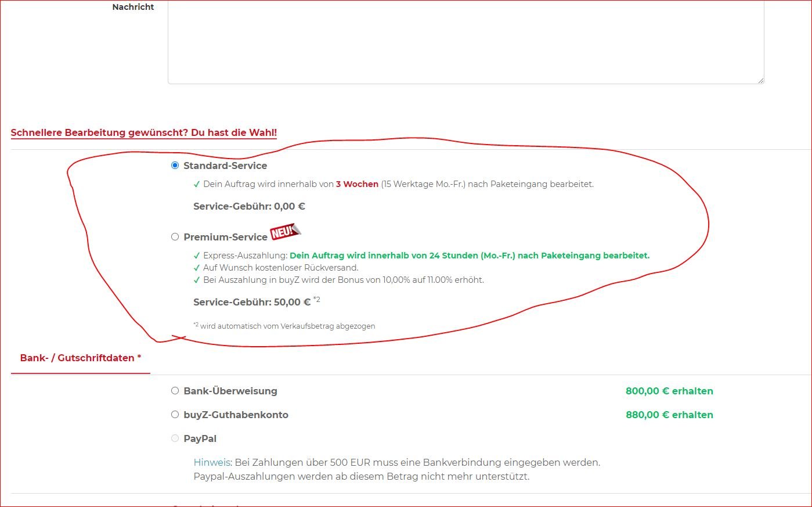
Task: Click the resize handle of the Nachricht textarea
Action: coord(760,80)
